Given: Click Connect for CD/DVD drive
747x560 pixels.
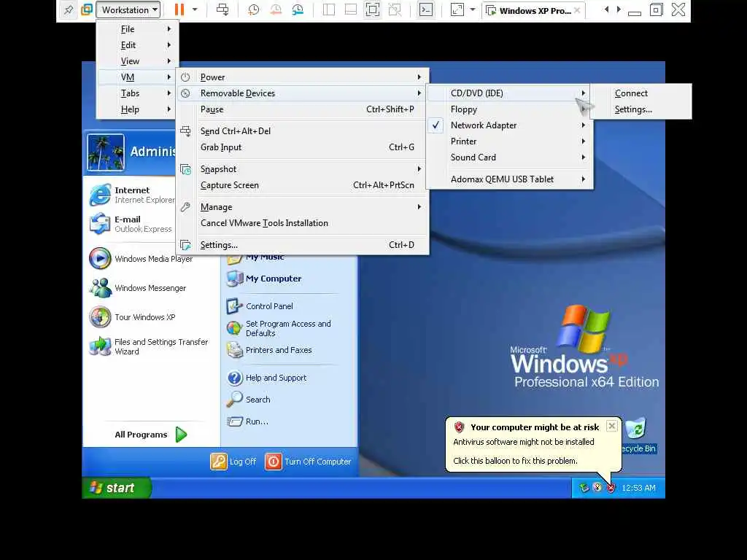Looking at the screenshot, I should click(641, 93).
